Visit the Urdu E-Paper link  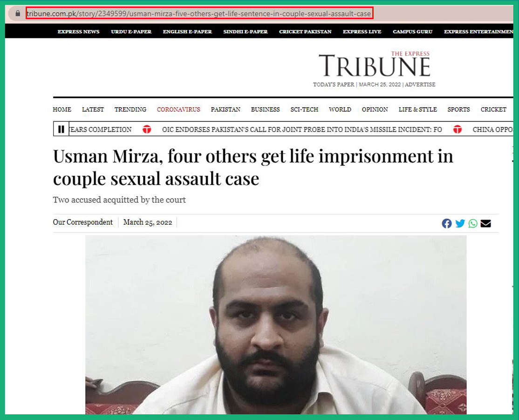[131, 32]
